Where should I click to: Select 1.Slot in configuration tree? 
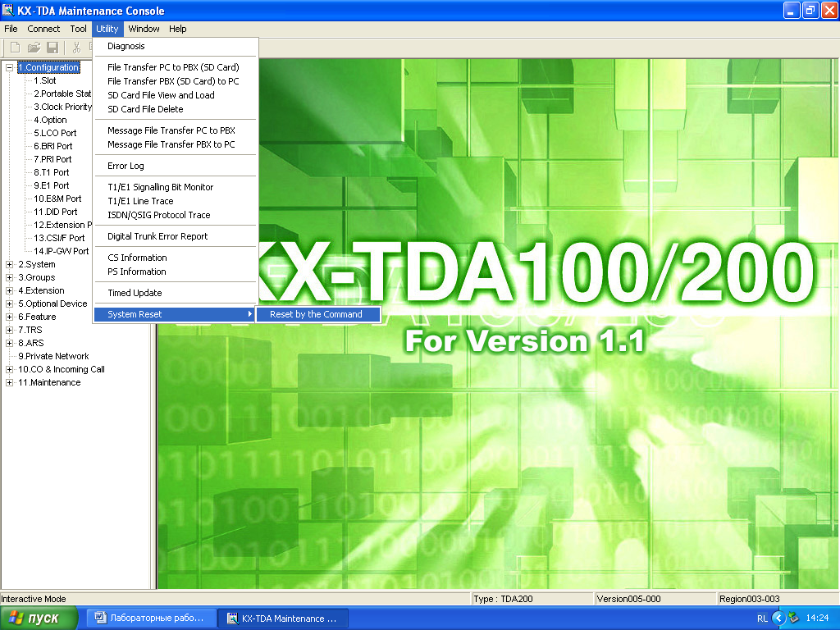point(45,81)
